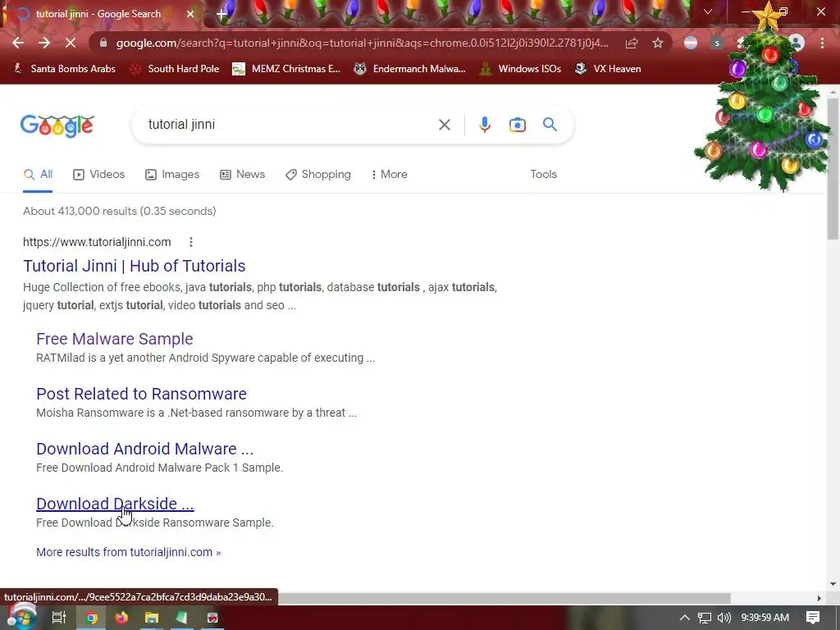The image size is (840, 630).
Task: Open the Windows Start menu orb
Action: (x=21, y=617)
